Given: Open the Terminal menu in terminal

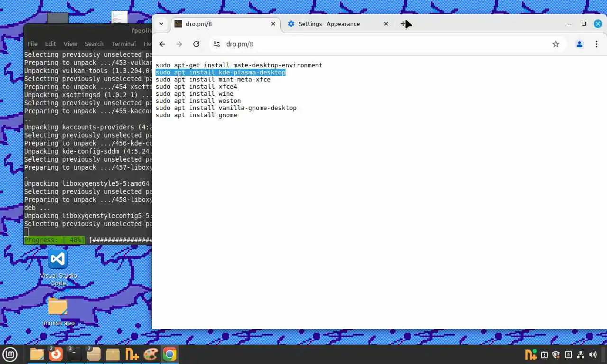Looking at the screenshot, I should pos(123,44).
